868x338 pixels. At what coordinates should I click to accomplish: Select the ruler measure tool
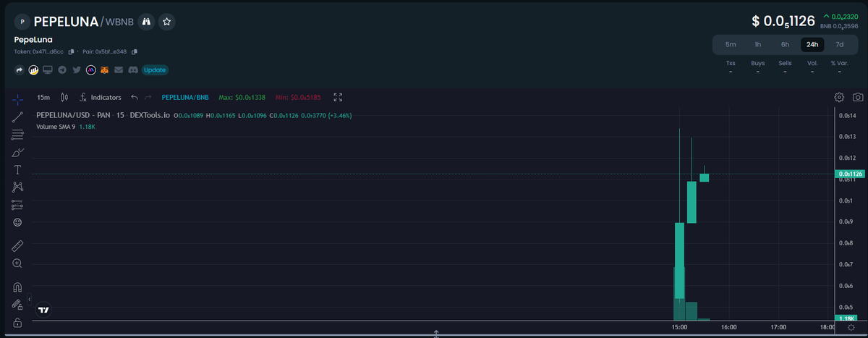[17, 246]
